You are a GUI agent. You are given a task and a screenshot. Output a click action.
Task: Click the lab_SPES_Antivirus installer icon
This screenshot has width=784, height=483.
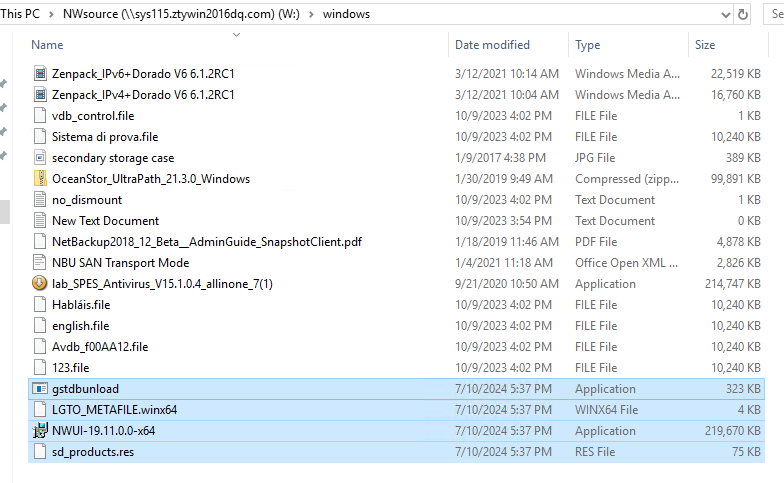40,284
